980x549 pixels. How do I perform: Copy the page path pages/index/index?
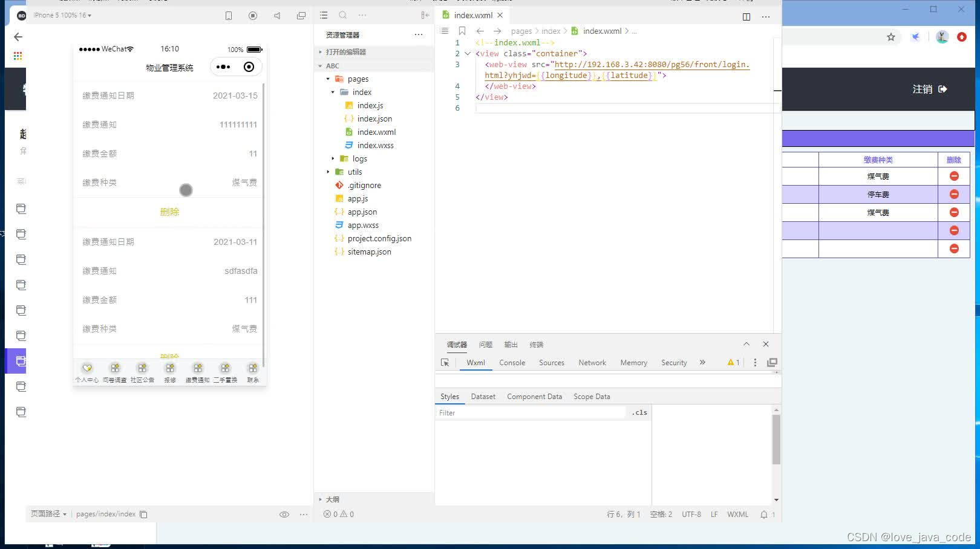(x=143, y=515)
